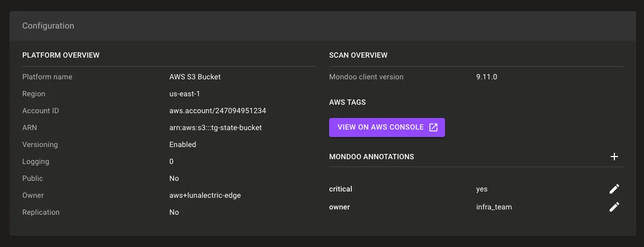Select client version value '9.11.0'
This screenshot has height=247, width=644.
[487, 77]
